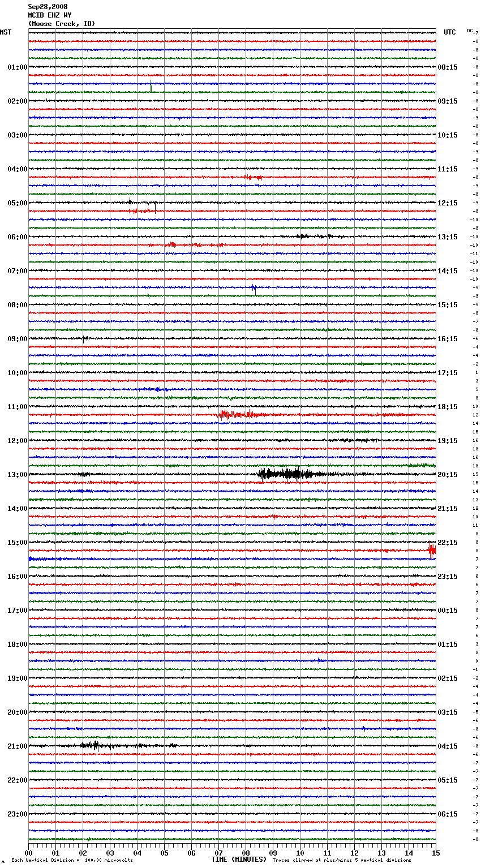Image resolution: width=481 pixels, height=868 pixels.
Task: Select the station code MCID EHZ WY
Action: pyautogui.click(x=50, y=15)
